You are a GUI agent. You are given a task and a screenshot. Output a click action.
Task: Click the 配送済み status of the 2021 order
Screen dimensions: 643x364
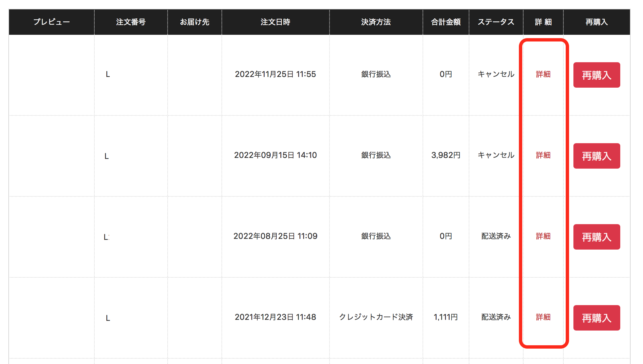496,317
